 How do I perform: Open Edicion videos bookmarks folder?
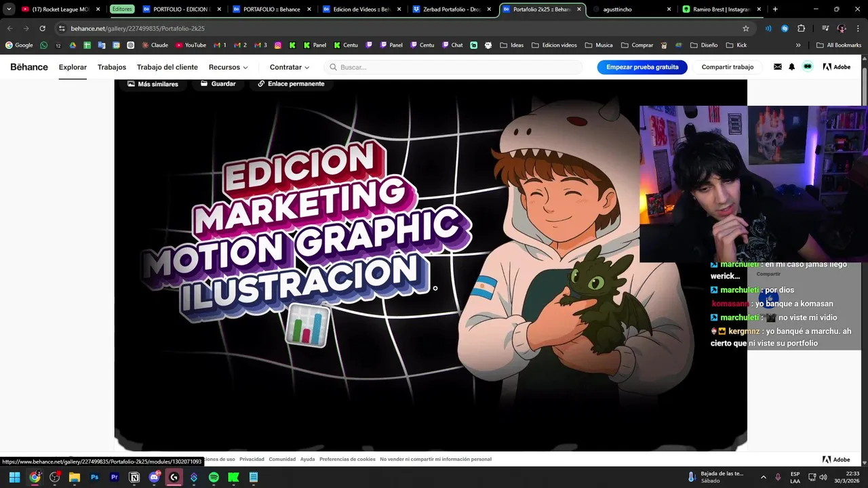click(x=554, y=45)
